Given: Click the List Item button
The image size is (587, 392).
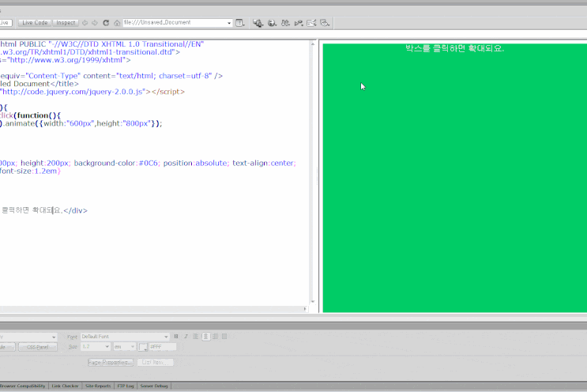Looking at the screenshot, I should click(155, 362).
